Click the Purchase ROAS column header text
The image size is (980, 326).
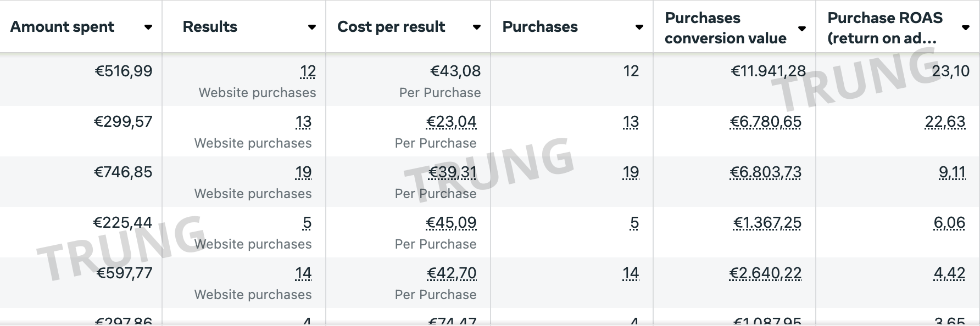(x=885, y=28)
